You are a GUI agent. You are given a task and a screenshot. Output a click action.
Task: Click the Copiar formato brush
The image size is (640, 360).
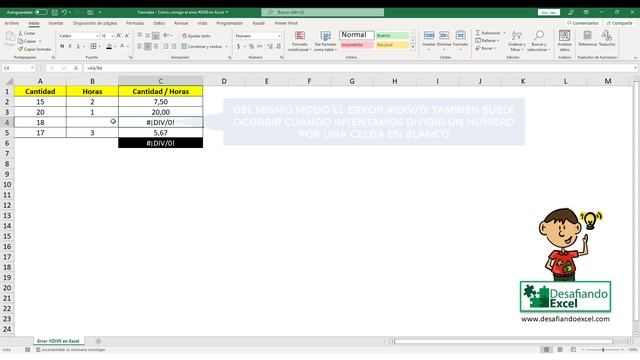[x=20, y=49]
